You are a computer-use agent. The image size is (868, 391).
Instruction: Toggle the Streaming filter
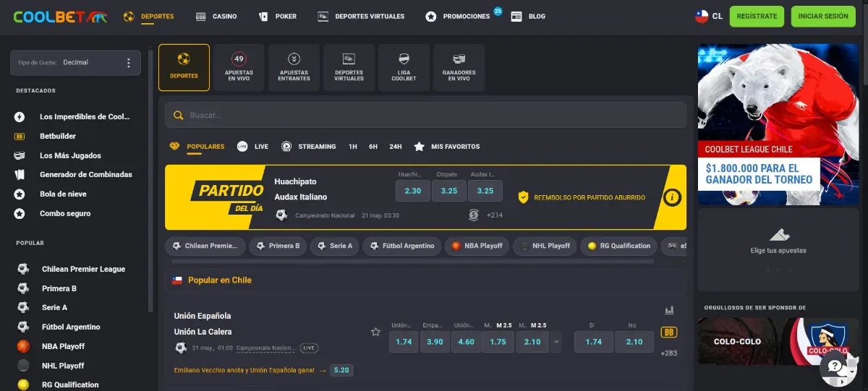[309, 147]
